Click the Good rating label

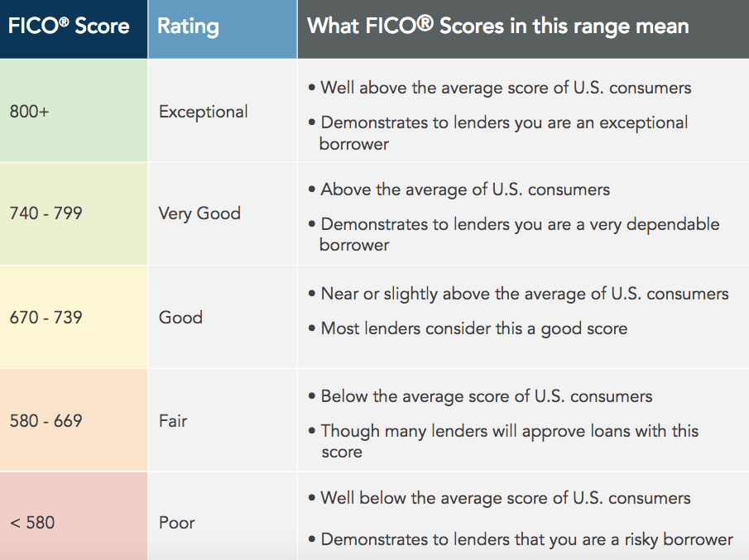point(180,317)
